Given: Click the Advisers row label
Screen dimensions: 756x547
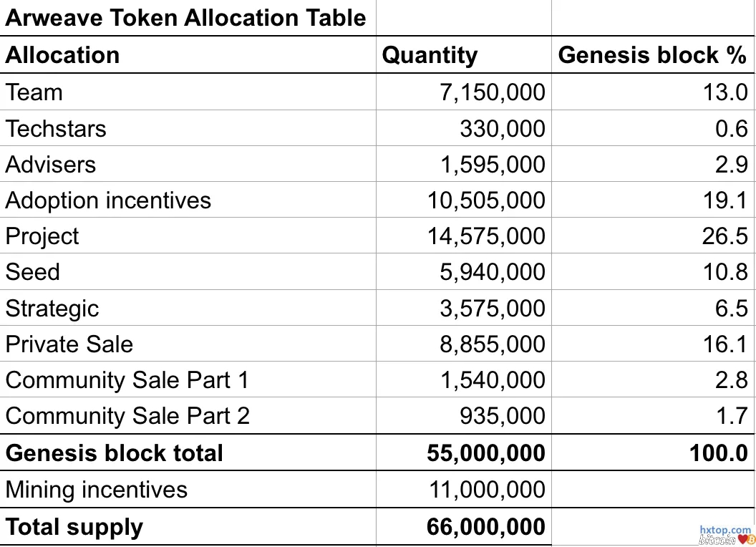Looking at the screenshot, I should pyautogui.click(x=50, y=165).
